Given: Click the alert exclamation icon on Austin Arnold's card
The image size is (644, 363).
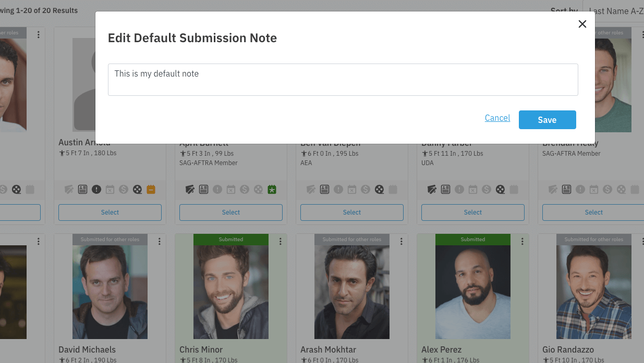Looking at the screenshot, I should point(96,190).
